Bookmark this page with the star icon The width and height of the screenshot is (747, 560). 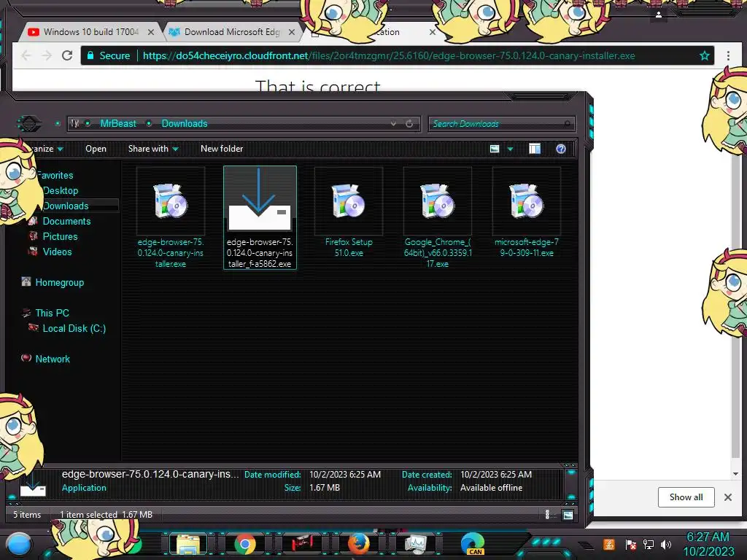coord(705,55)
